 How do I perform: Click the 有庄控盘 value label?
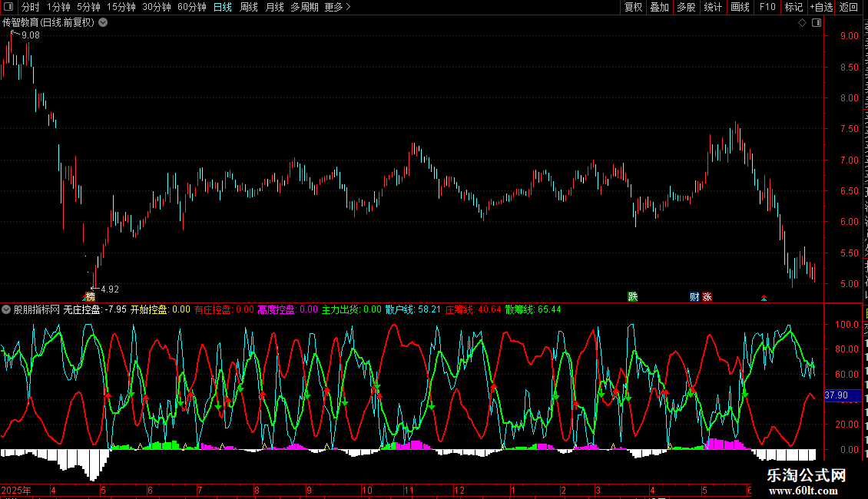(x=224, y=309)
